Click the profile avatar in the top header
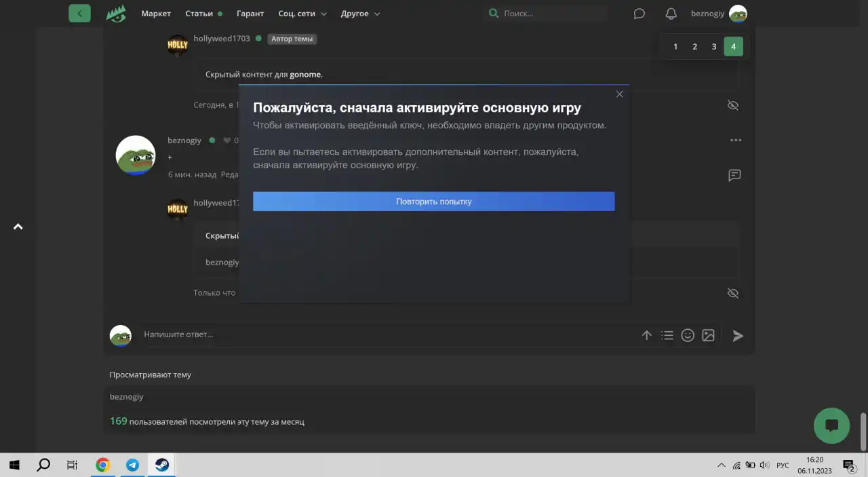This screenshot has height=477, width=868. 738,14
